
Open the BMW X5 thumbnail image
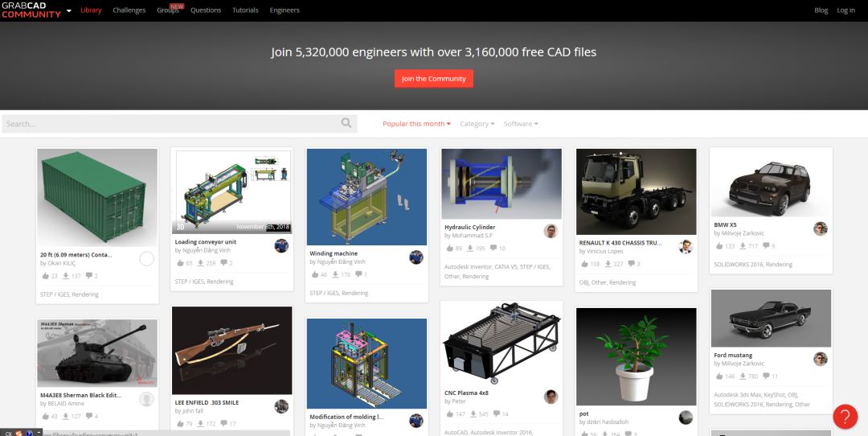coord(771,183)
